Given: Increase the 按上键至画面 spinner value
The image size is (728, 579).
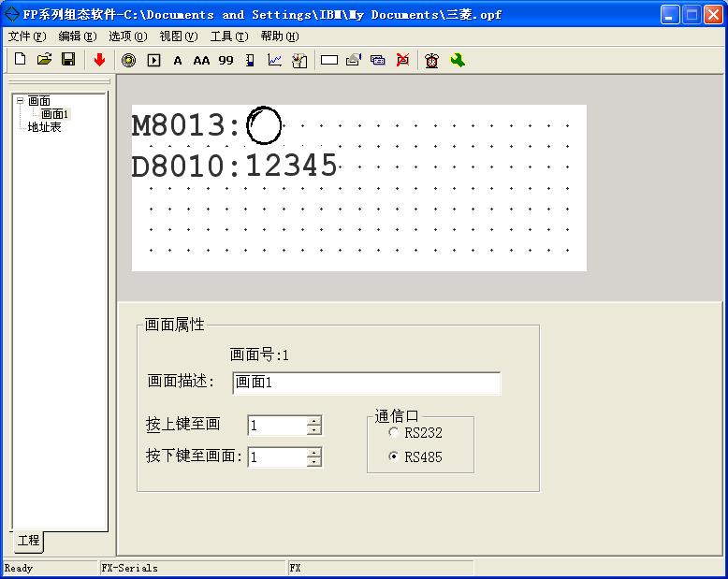Looking at the screenshot, I should tap(313, 421).
